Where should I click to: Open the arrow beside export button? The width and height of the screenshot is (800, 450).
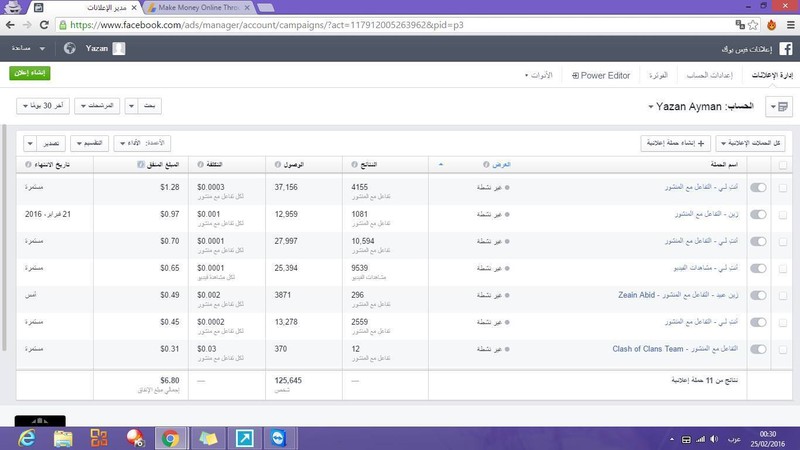[30, 143]
